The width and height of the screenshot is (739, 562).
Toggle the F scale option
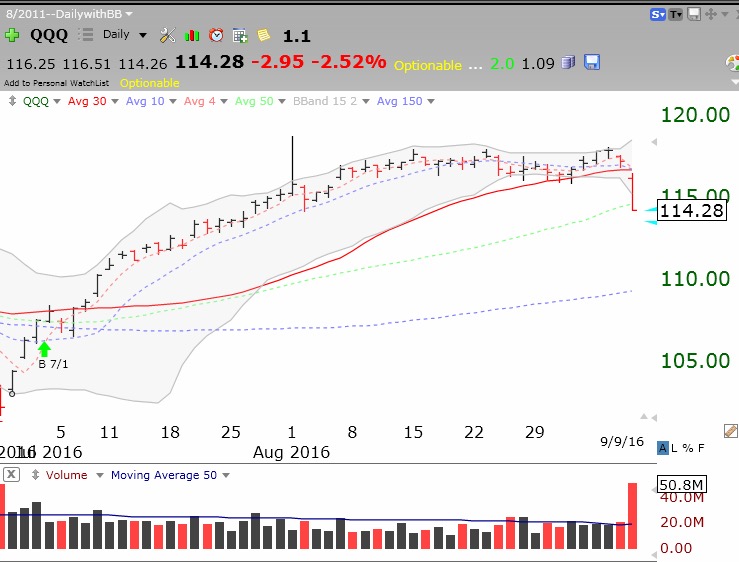701,448
